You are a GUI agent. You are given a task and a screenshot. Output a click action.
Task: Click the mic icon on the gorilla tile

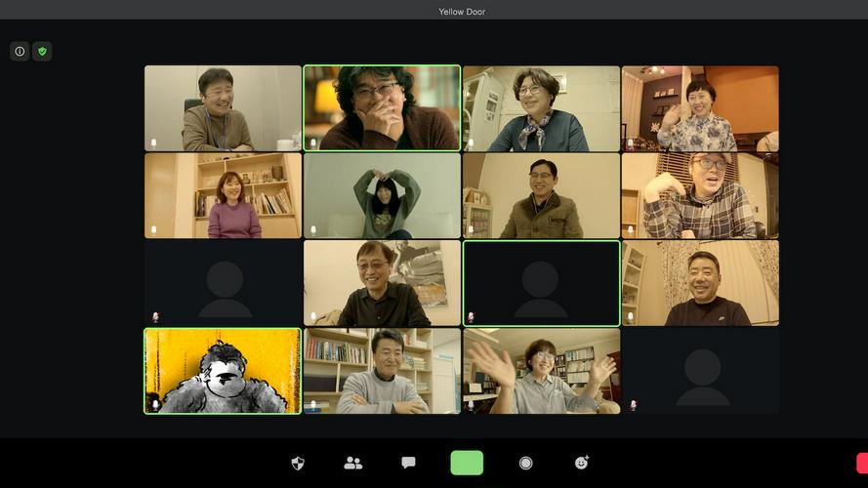click(x=154, y=404)
